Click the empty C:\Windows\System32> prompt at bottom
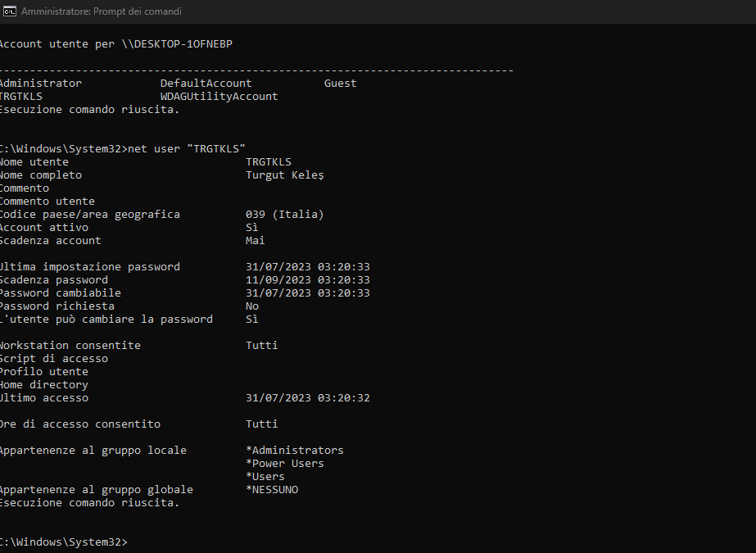This screenshot has width=756, height=553. [64, 542]
